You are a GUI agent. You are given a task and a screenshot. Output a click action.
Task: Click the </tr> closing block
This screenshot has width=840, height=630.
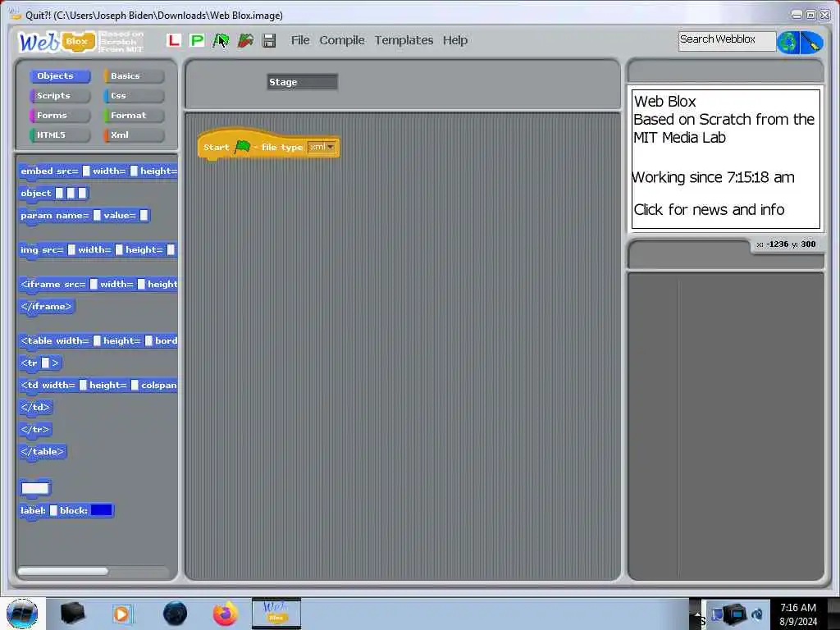(35, 430)
